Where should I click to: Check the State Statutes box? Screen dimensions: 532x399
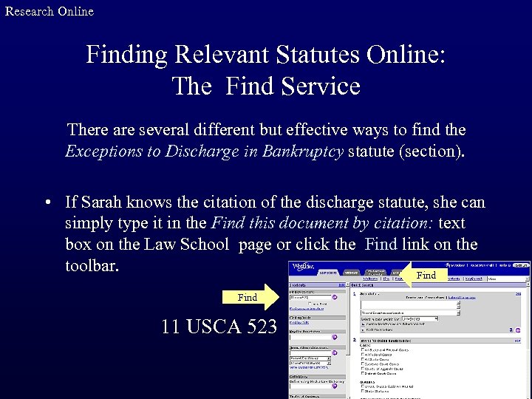pyautogui.click(x=363, y=391)
